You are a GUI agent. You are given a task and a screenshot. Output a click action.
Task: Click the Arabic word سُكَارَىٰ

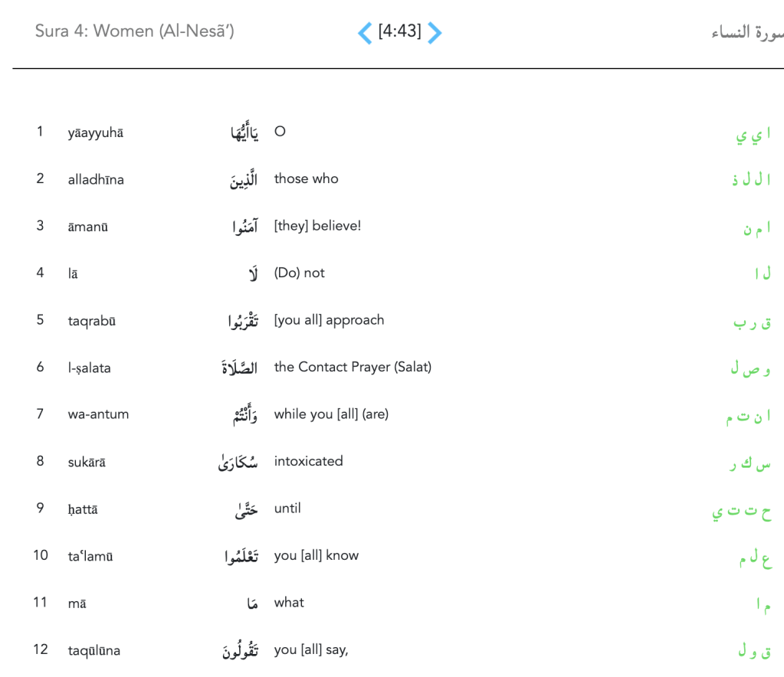click(x=238, y=463)
